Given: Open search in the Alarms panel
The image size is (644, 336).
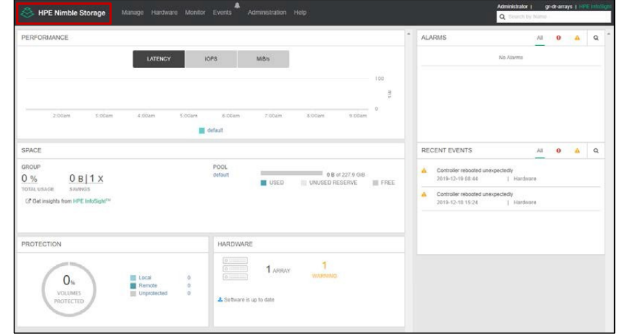Looking at the screenshot, I should pyautogui.click(x=596, y=38).
